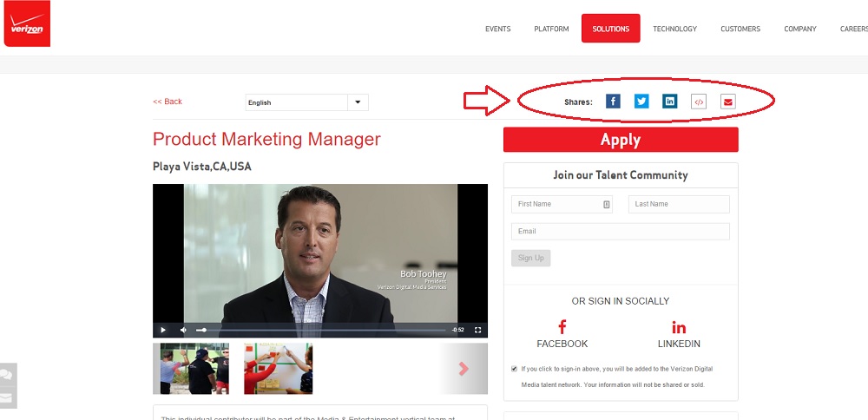Viewport: 868px width, 420px height.
Task: Sign in with Facebook icon
Action: click(x=562, y=327)
